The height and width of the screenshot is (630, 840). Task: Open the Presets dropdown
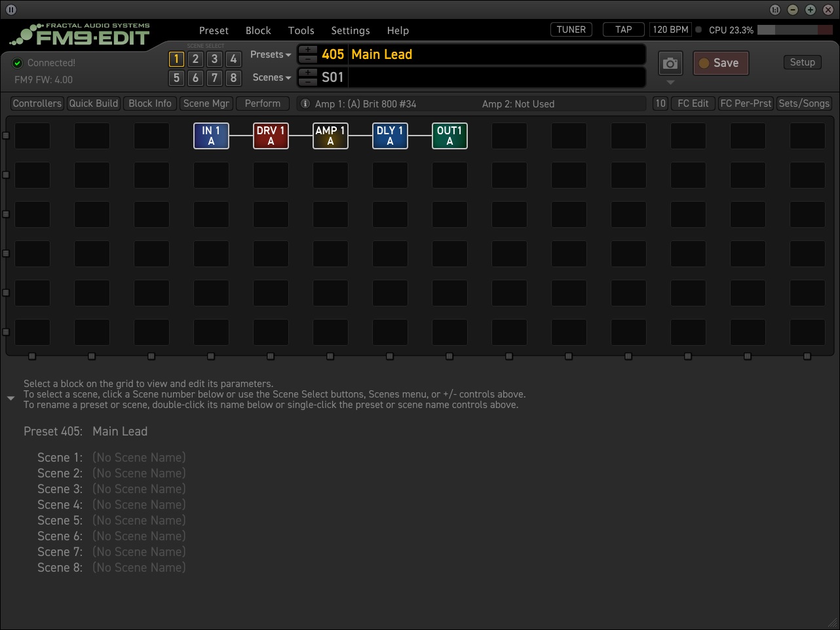270,55
